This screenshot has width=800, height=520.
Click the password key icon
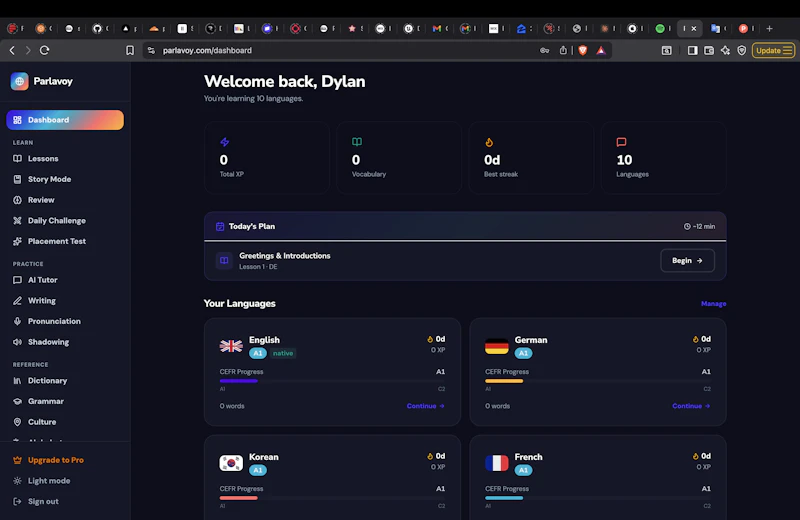pos(544,50)
